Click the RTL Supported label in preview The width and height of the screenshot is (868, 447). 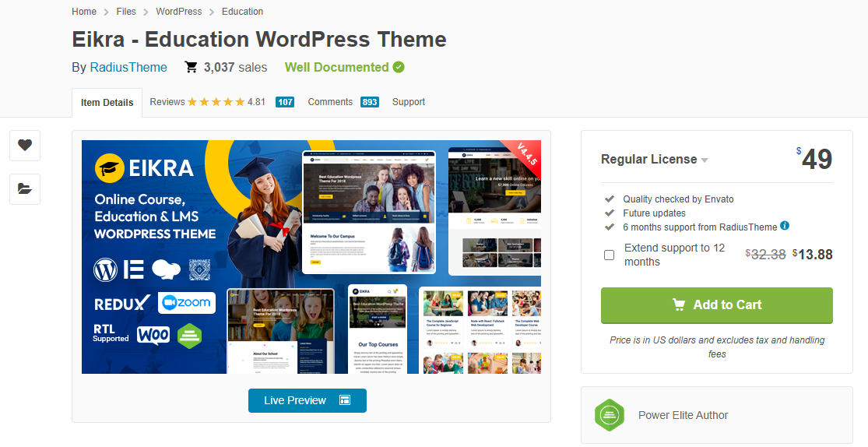[x=111, y=333]
